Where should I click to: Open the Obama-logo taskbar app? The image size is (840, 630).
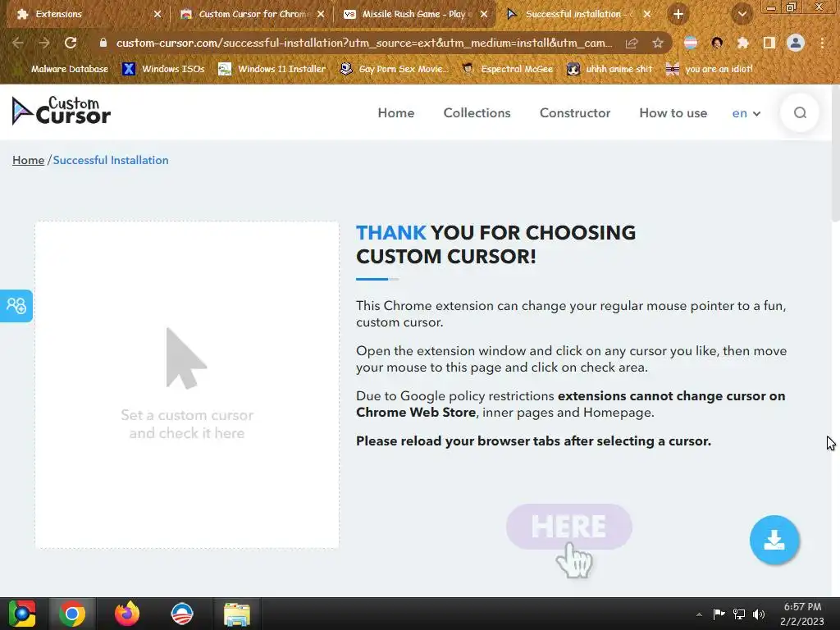point(181,614)
